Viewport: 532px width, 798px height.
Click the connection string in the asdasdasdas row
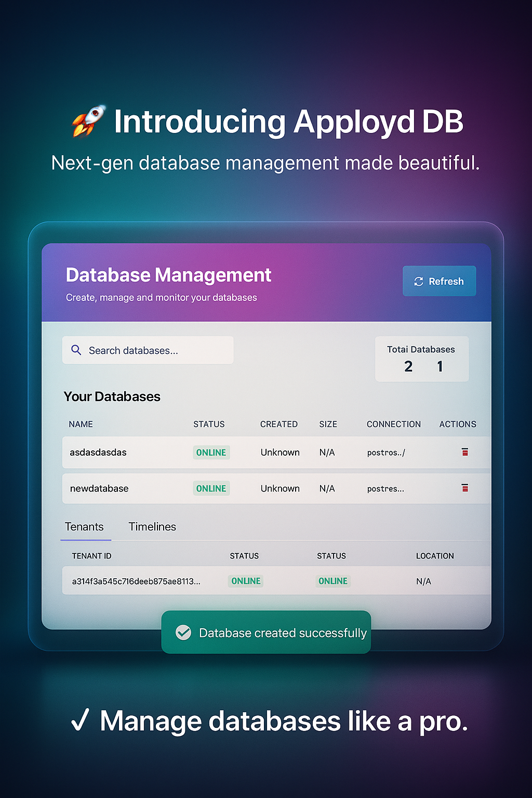(x=386, y=453)
